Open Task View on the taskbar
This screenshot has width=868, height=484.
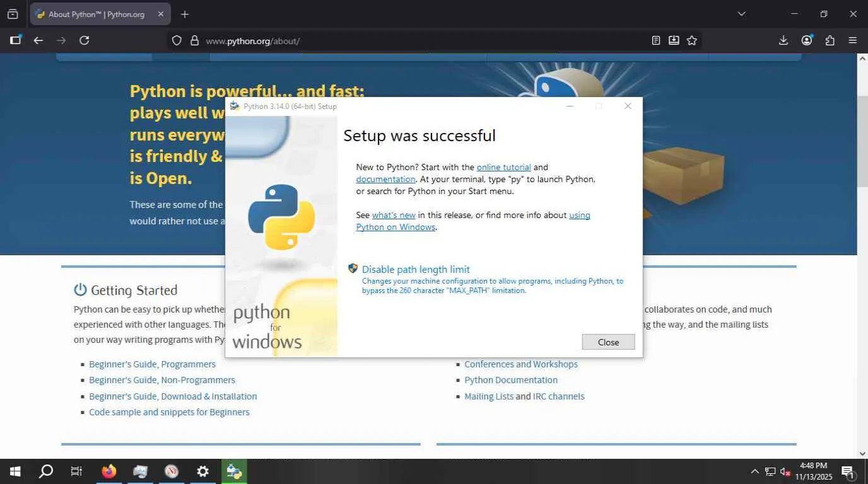(x=76, y=471)
